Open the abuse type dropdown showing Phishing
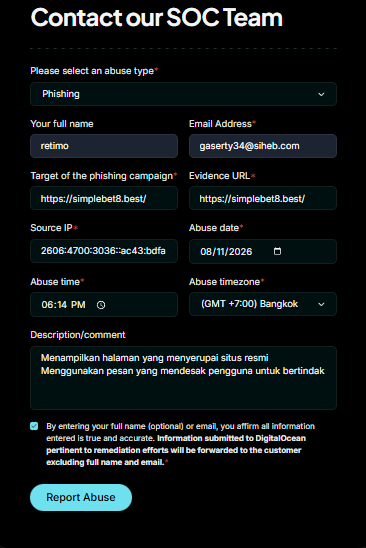This screenshot has width=366, height=548. point(183,94)
